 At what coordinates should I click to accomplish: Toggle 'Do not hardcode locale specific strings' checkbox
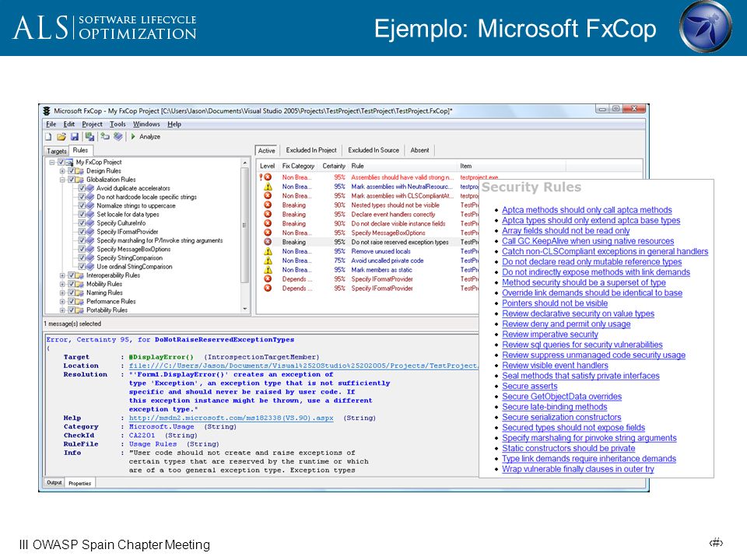point(82,197)
